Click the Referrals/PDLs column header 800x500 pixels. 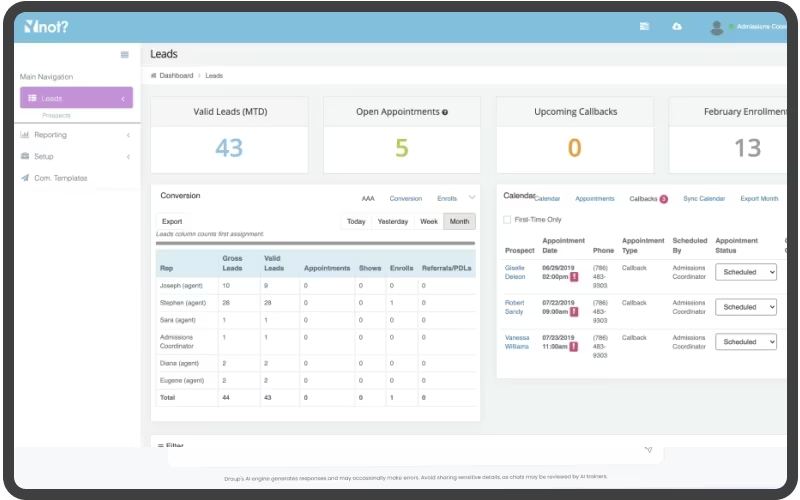(x=446, y=268)
